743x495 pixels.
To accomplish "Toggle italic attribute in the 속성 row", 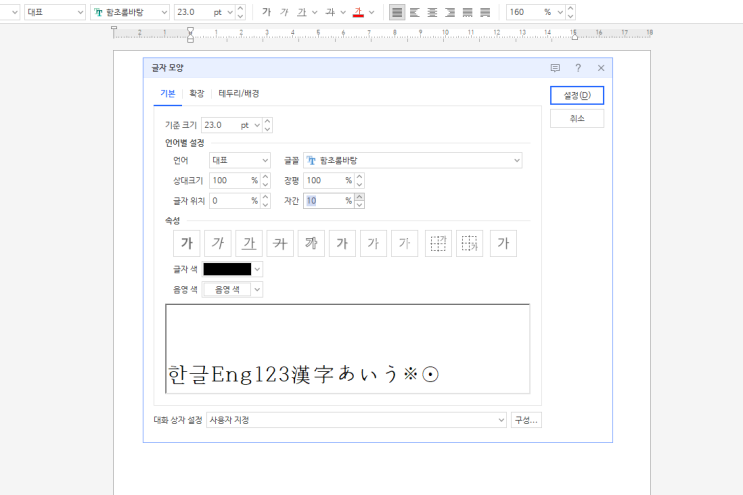I will point(217,243).
